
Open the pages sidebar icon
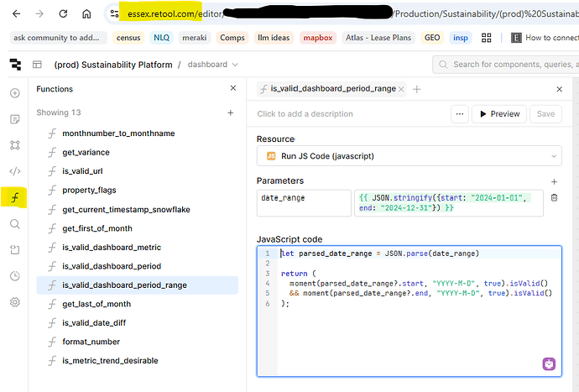click(x=15, y=119)
